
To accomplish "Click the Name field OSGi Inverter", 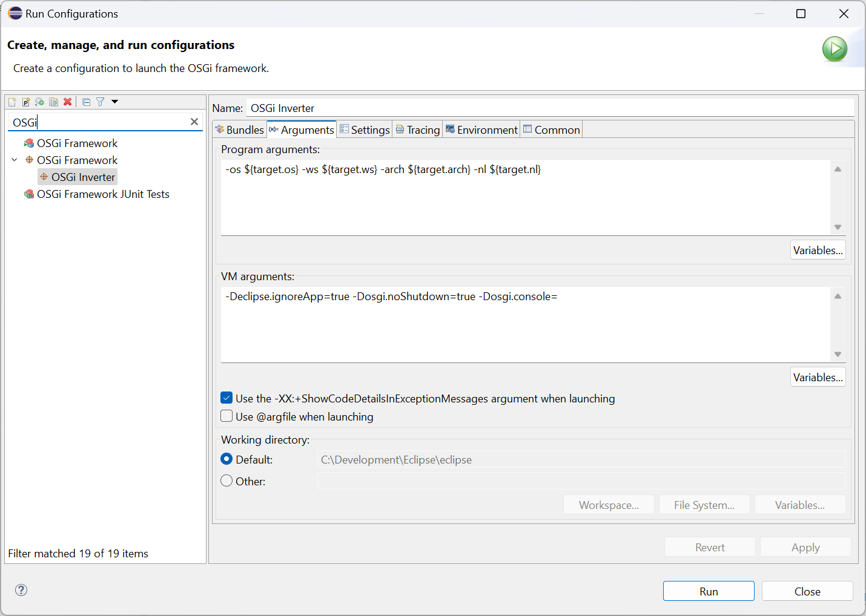I will pos(550,108).
